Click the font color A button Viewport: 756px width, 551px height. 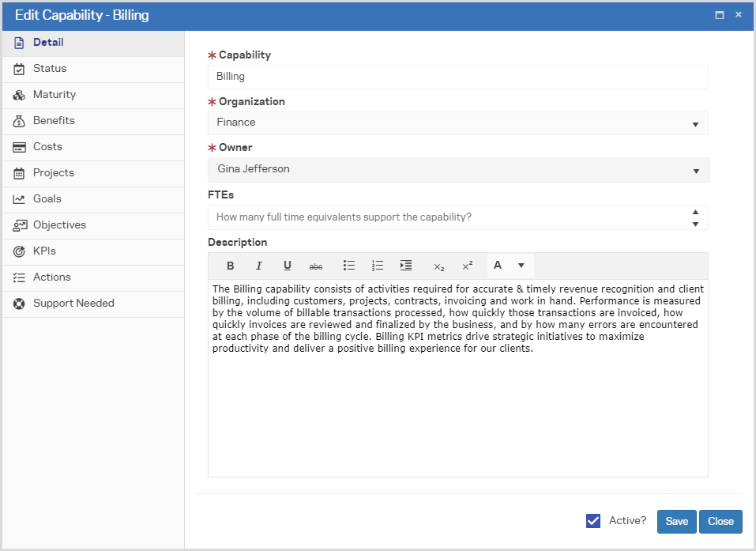pos(498,266)
